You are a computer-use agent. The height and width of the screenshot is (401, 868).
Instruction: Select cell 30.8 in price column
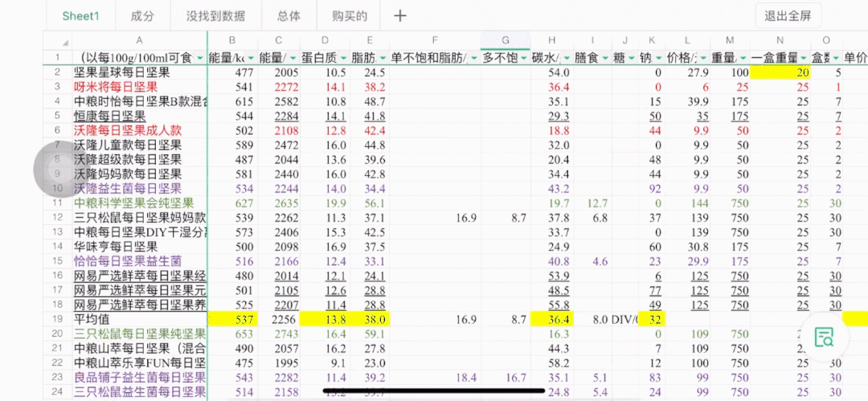pos(687,247)
